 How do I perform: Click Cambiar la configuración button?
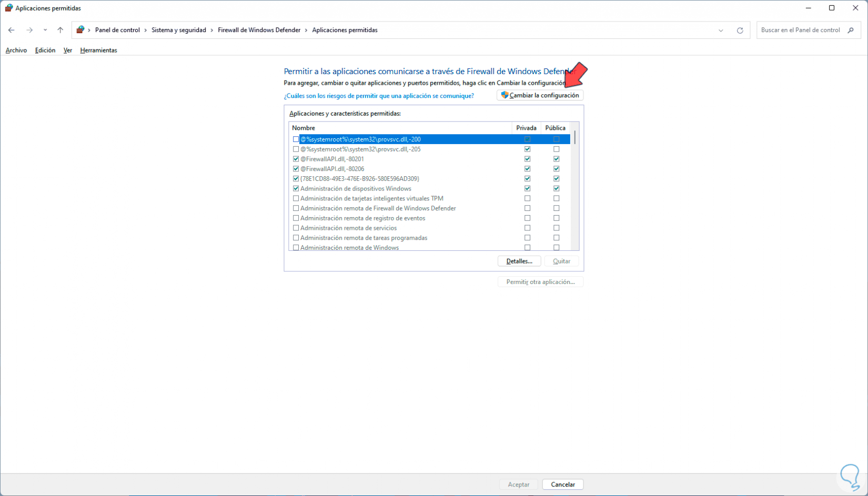(540, 95)
